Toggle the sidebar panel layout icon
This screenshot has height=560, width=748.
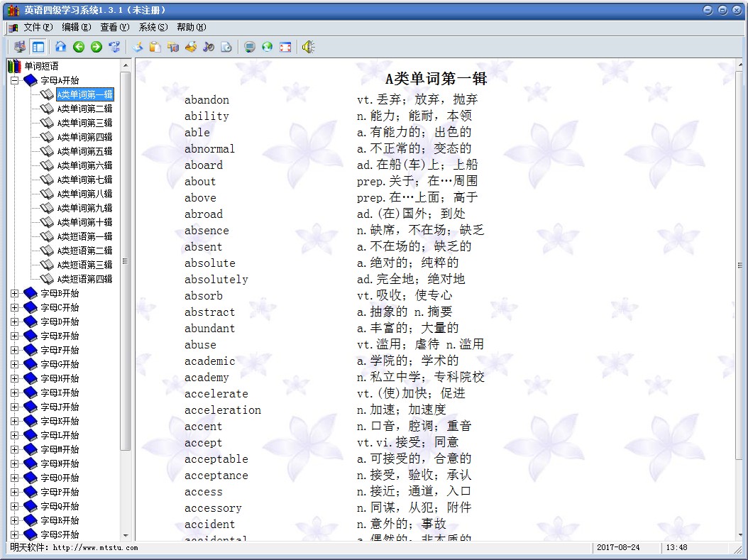pos(38,47)
